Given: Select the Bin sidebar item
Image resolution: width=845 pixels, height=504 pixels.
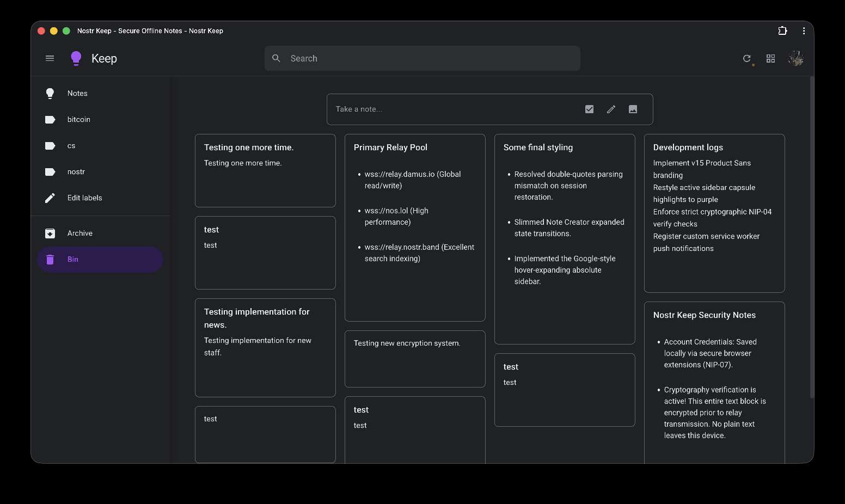Looking at the screenshot, I should click(x=100, y=260).
